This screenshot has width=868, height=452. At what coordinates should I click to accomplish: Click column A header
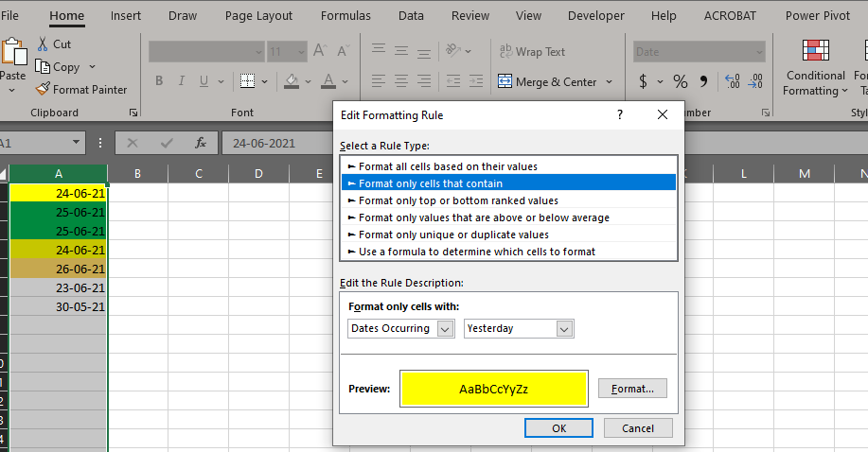58,174
